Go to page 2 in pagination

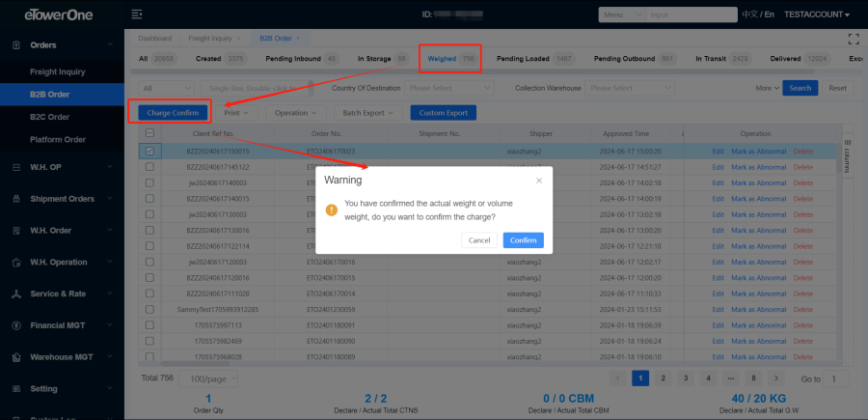coord(662,378)
